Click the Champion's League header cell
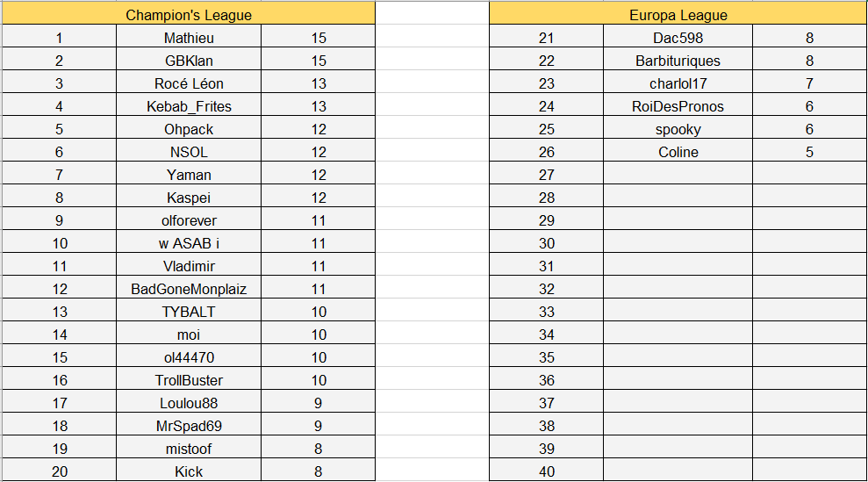868x482 pixels. pos(189,15)
